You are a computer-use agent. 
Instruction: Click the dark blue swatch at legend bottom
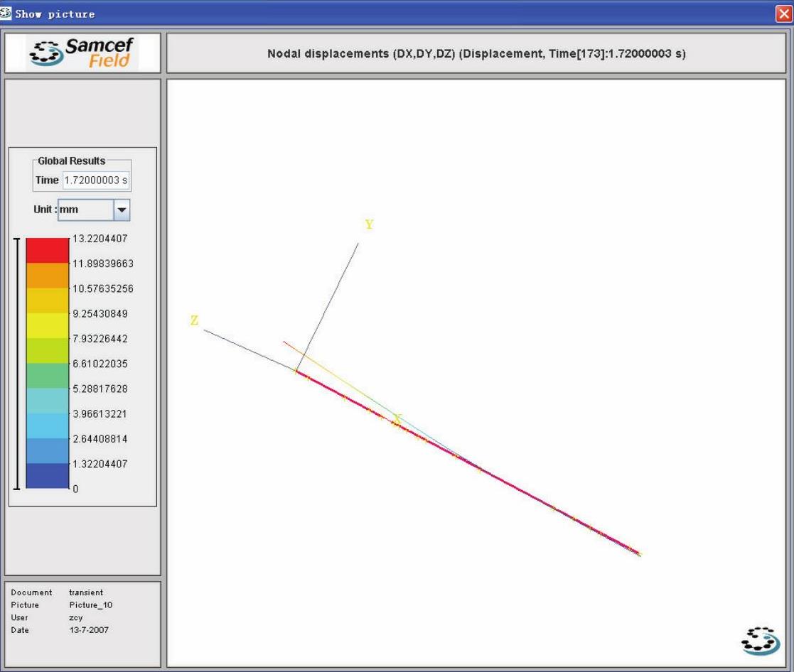[47, 476]
